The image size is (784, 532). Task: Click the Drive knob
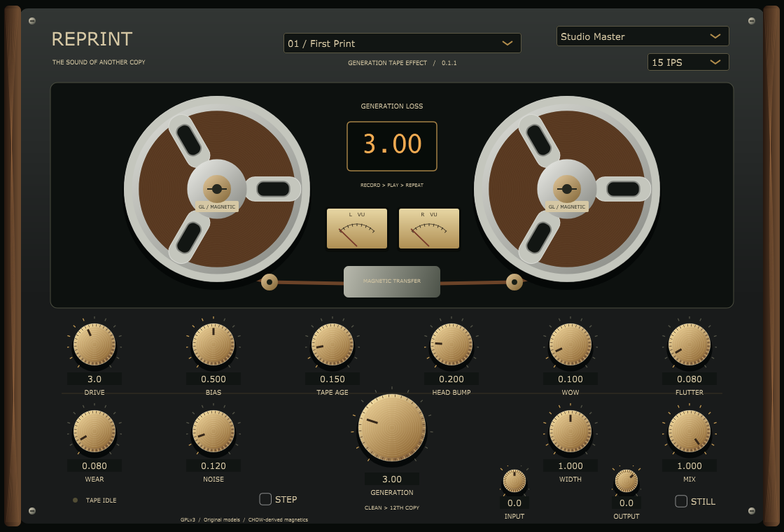pos(94,344)
